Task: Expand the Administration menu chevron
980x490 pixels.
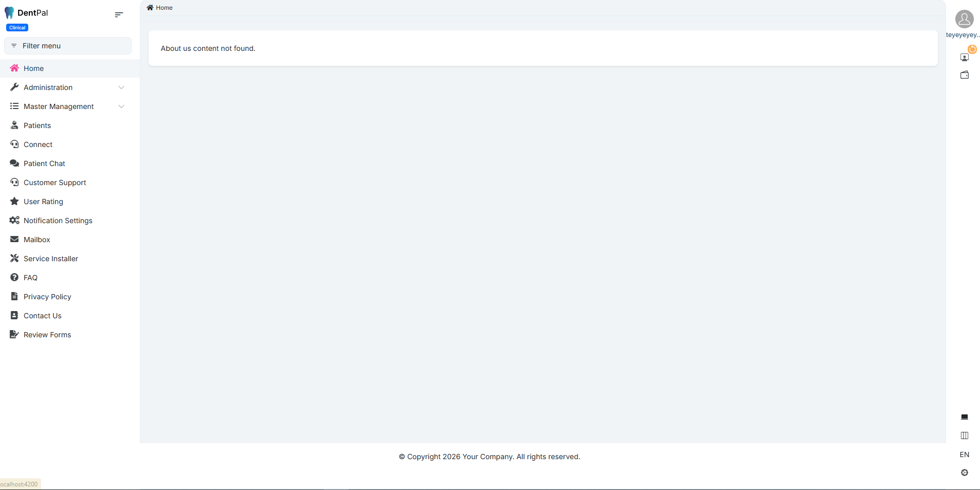Action: point(121,87)
